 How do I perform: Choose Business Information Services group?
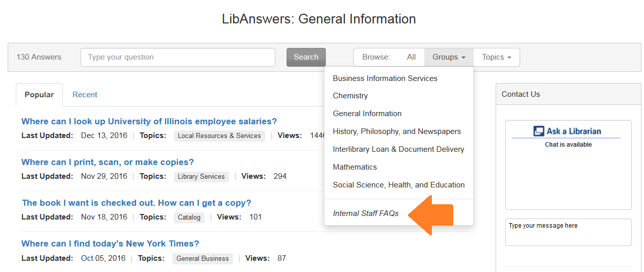pos(385,78)
